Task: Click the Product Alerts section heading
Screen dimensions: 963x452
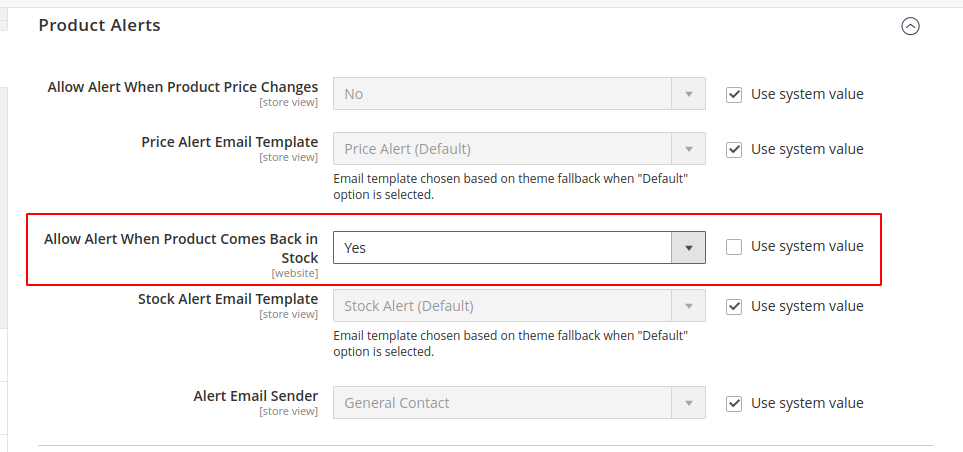Action: 99,25
